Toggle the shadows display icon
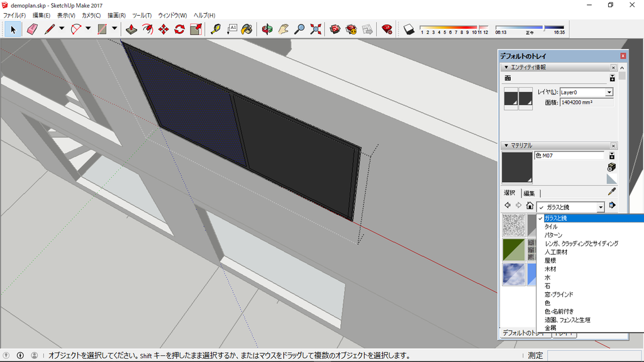This screenshot has height=362, width=644. pos(409,29)
